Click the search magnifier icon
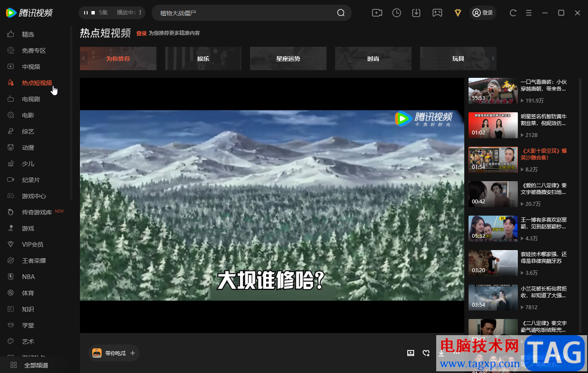The height and width of the screenshot is (373, 588). (x=341, y=13)
